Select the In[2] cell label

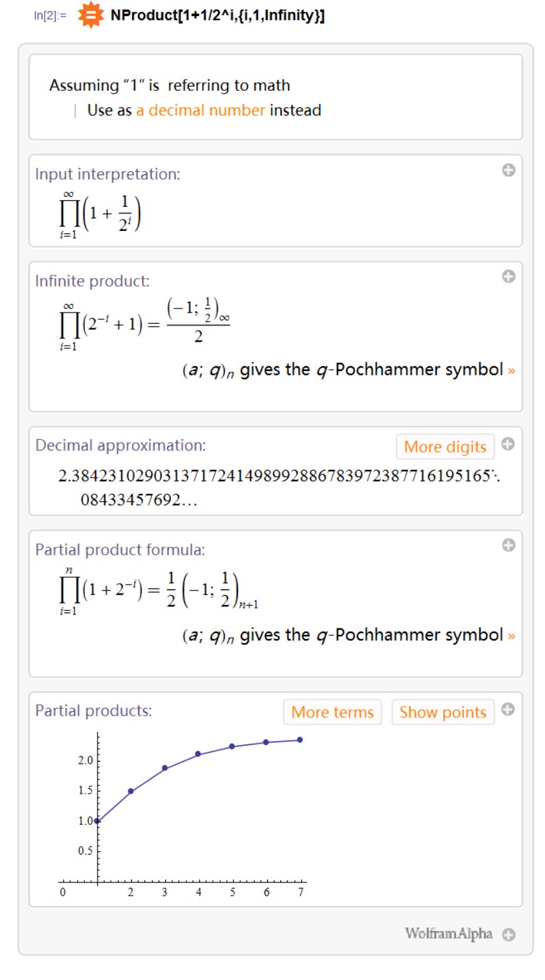point(50,15)
